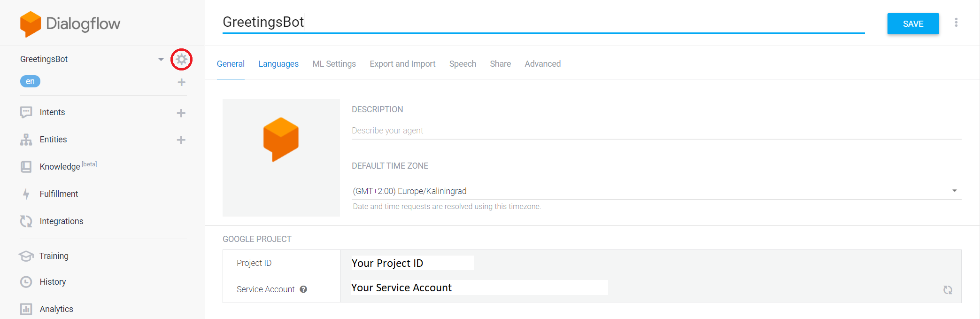
Task: Select the en language badge
Action: pos(30,81)
